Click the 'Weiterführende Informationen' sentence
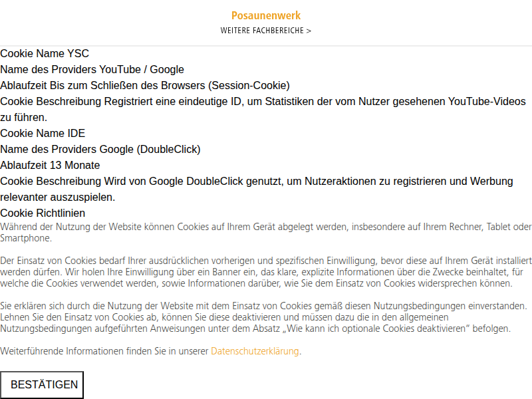 151,351
